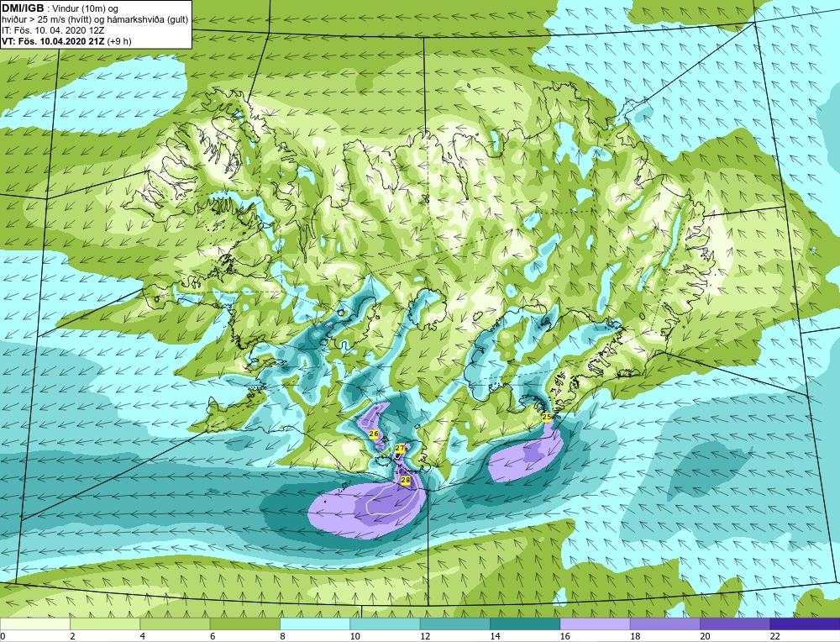This screenshot has height=642, width=840.
Task: Click the 'IT: Fös. 10. 04. 2020 12Z' line
Action: click(53, 30)
